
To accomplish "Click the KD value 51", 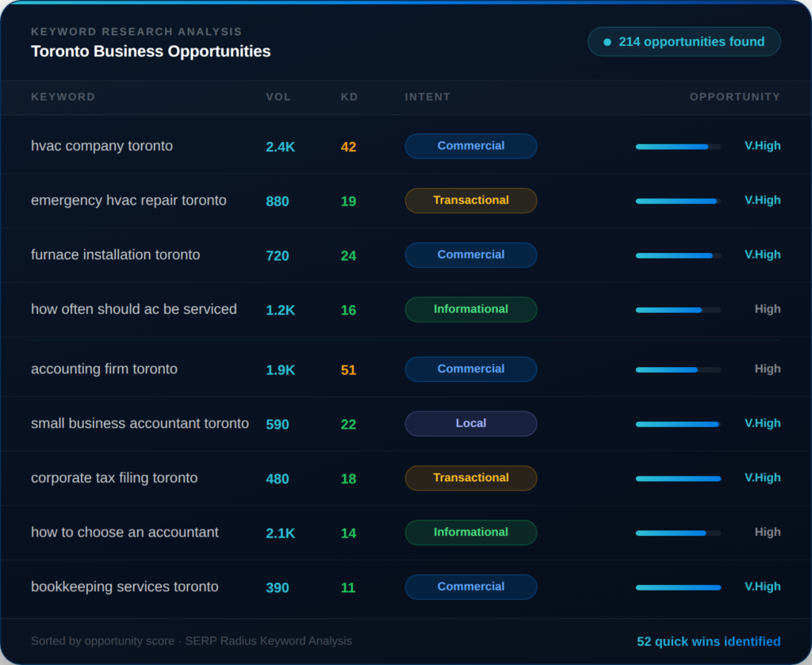I will (x=349, y=370).
